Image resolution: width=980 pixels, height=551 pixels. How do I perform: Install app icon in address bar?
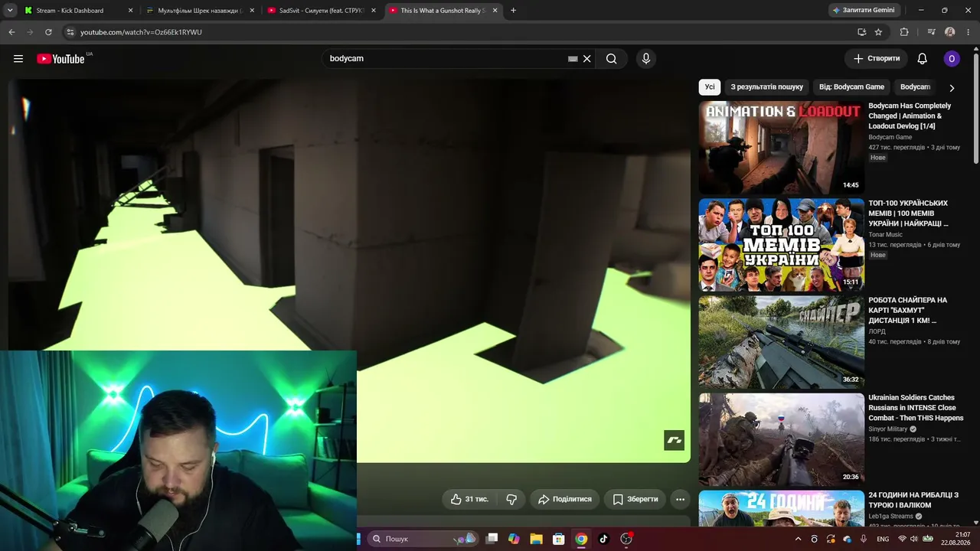tap(861, 32)
